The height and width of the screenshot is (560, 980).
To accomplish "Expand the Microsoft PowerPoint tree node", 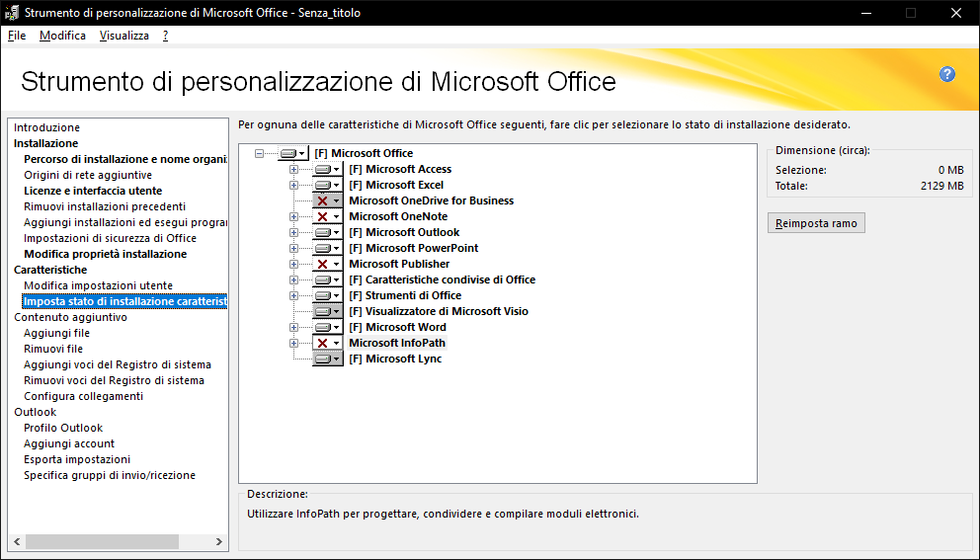I will [x=293, y=248].
